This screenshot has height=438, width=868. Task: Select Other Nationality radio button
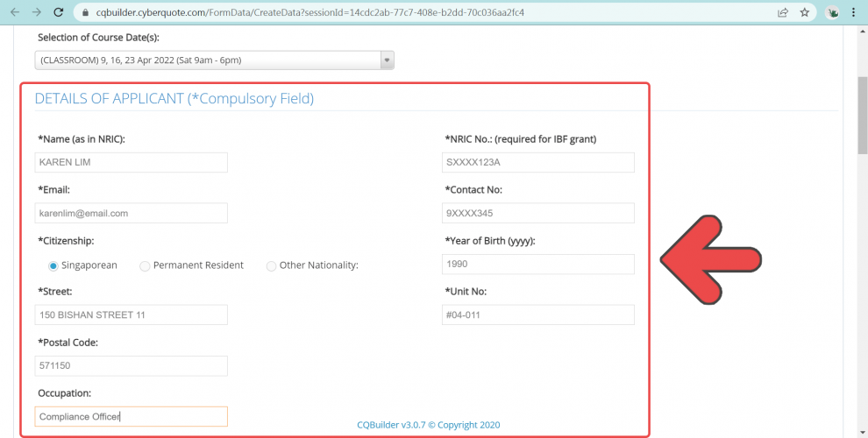click(271, 265)
